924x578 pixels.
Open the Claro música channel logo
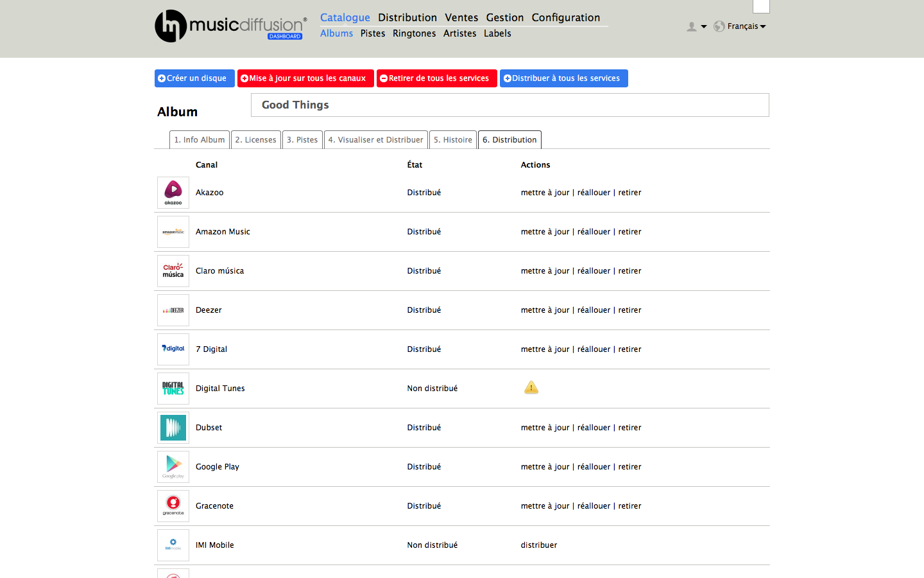click(173, 271)
